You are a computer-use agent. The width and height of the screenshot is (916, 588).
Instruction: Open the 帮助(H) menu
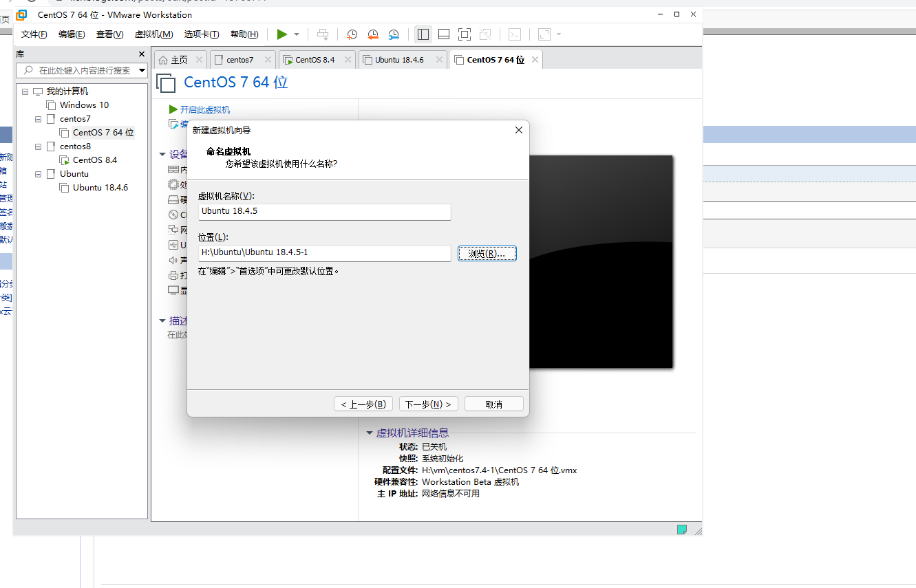[244, 34]
